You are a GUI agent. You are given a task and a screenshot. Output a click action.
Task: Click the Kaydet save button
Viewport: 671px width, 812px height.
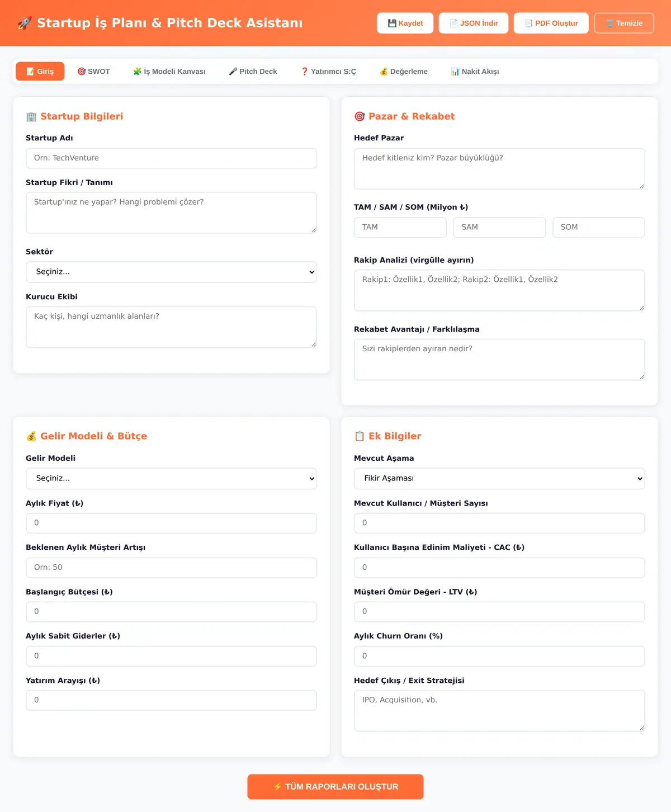tap(405, 23)
